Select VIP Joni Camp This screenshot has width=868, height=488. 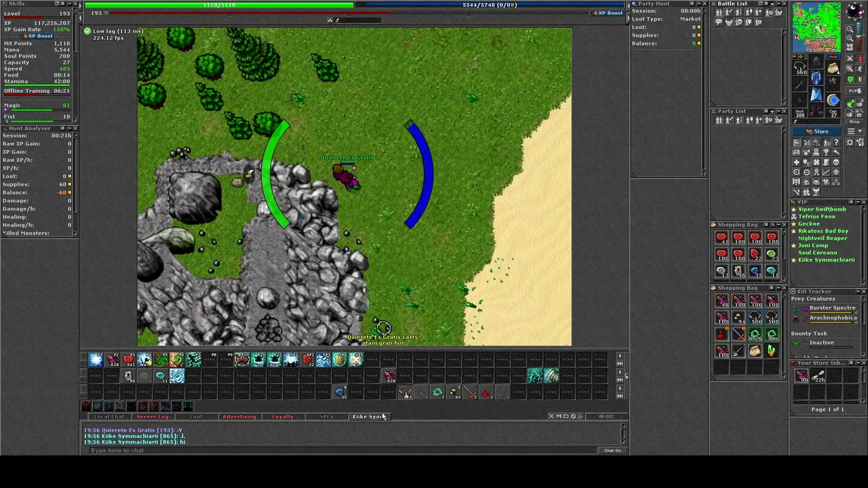pyautogui.click(x=813, y=245)
